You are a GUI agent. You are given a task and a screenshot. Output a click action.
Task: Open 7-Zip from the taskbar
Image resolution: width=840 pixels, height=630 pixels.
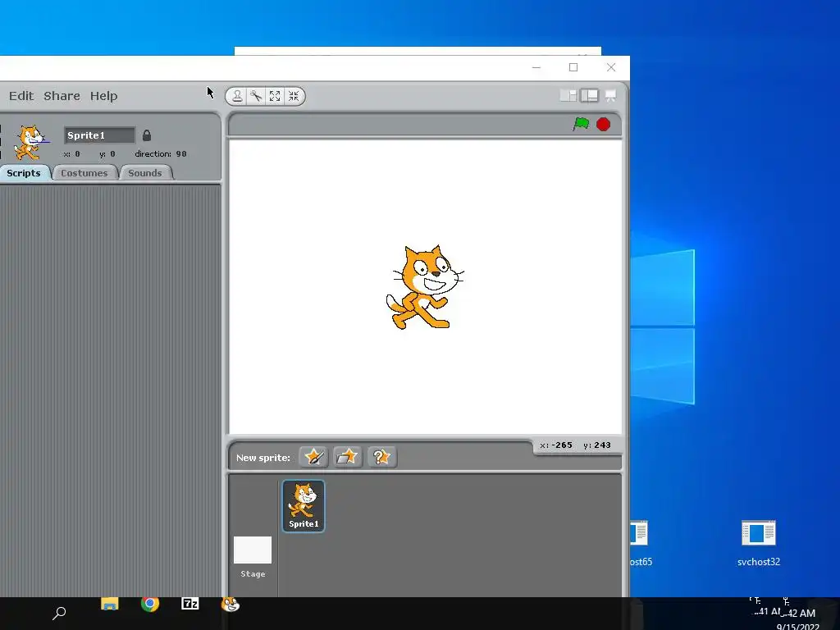point(190,605)
